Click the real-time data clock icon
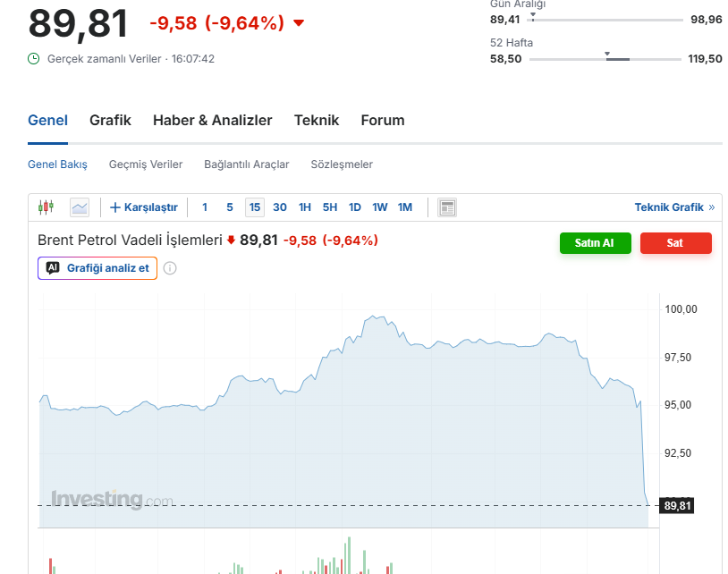728x574 pixels. 34,59
